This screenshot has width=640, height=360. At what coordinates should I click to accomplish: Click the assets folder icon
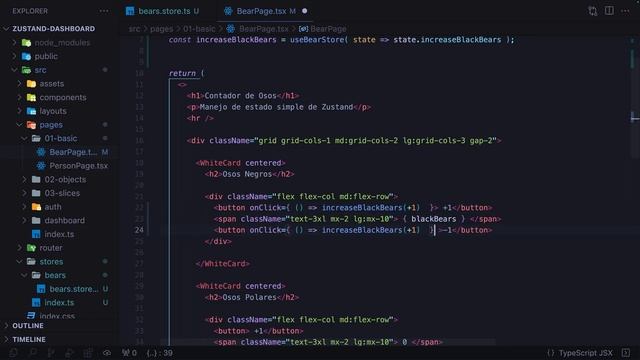coord(31,84)
